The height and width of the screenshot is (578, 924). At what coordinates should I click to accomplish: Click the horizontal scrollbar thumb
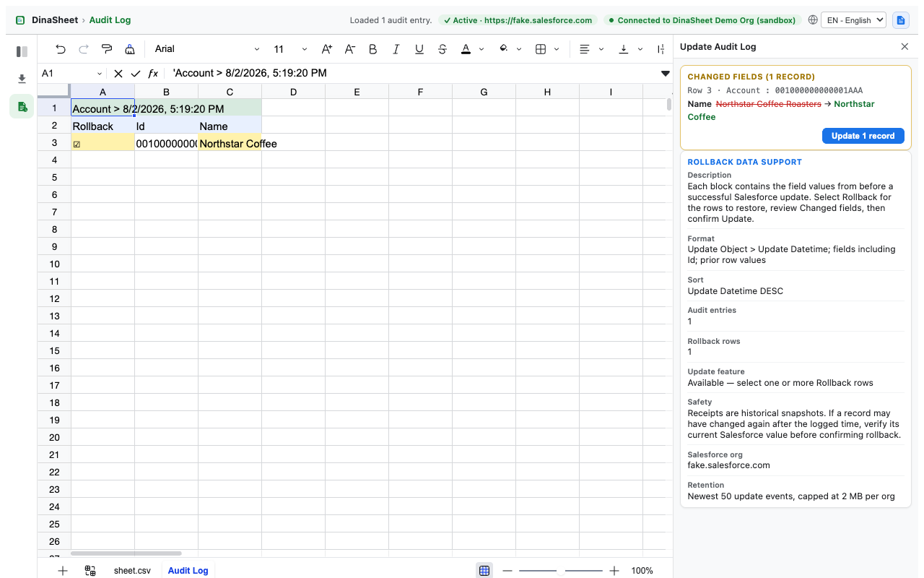click(126, 553)
